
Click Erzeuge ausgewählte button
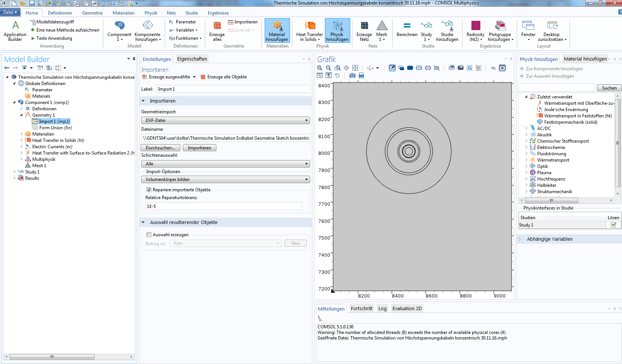click(169, 77)
